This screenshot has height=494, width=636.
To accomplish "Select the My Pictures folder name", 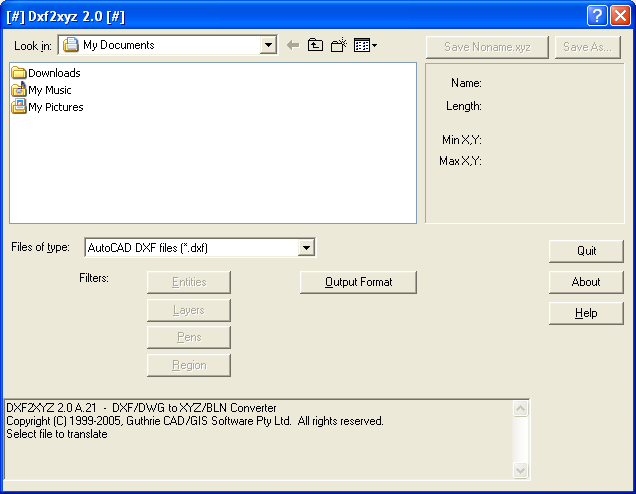I will pos(56,107).
